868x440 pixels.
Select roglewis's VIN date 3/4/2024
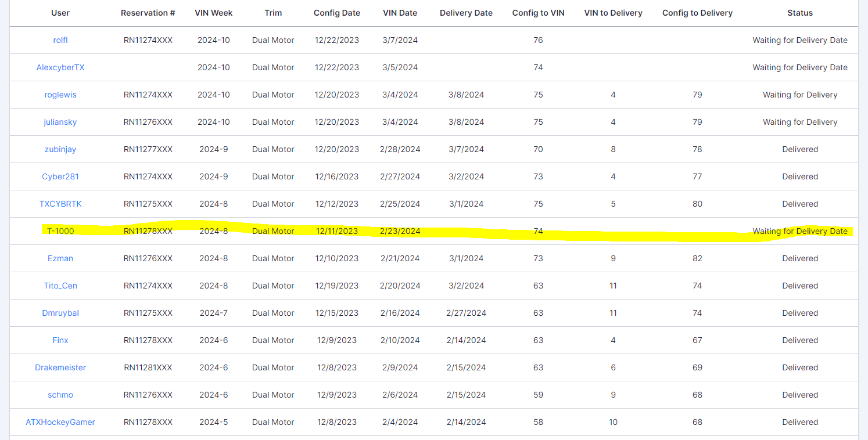pos(400,95)
